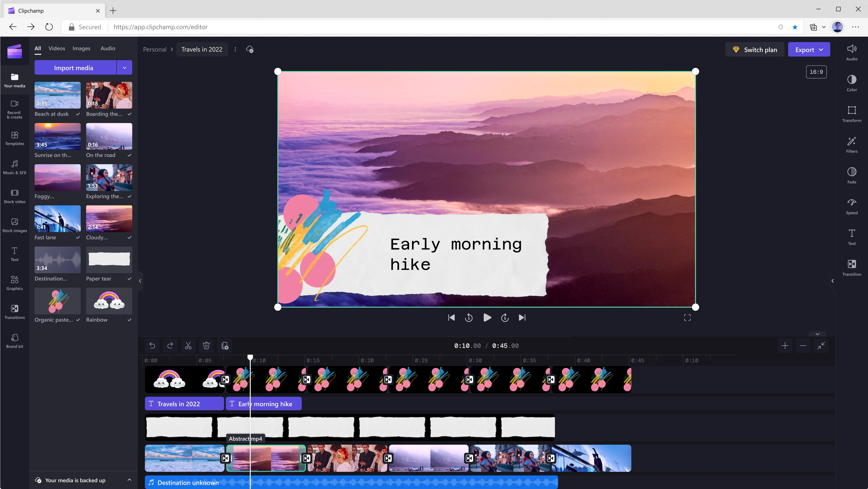
Task: Undo the last edit
Action: [152, 346]
